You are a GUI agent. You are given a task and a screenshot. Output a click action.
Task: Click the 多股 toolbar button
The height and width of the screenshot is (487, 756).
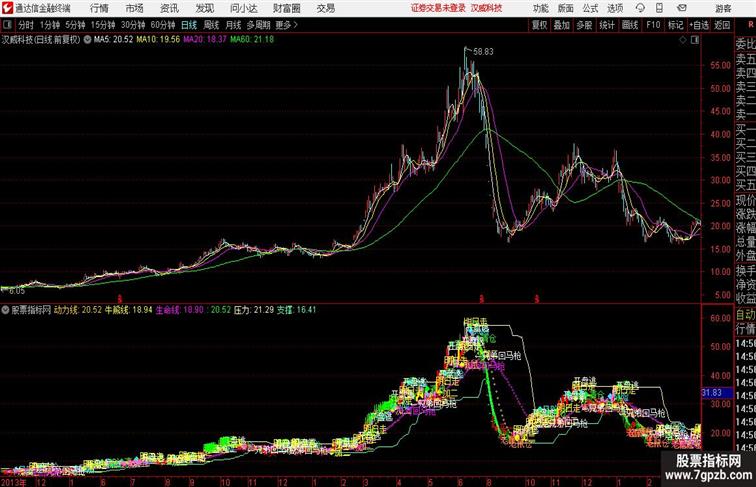584,25
